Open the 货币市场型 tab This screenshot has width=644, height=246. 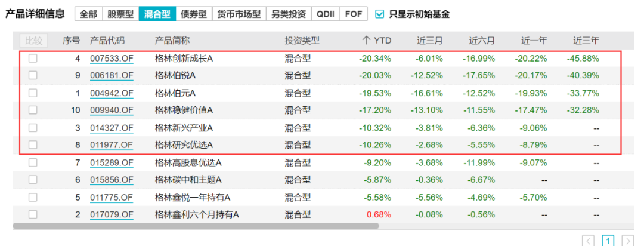click(x=239, y=14)
